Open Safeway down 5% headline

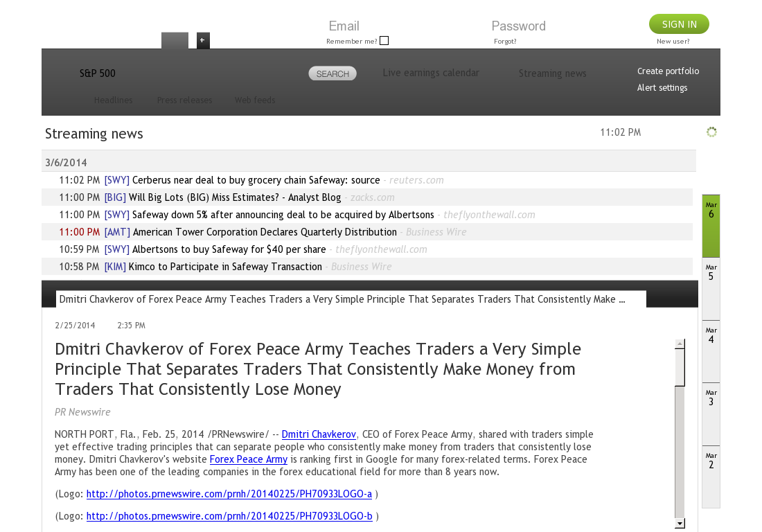283,215
